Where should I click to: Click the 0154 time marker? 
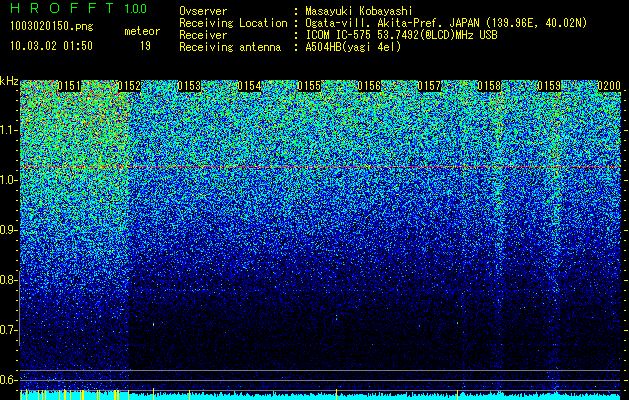(249, 86)
